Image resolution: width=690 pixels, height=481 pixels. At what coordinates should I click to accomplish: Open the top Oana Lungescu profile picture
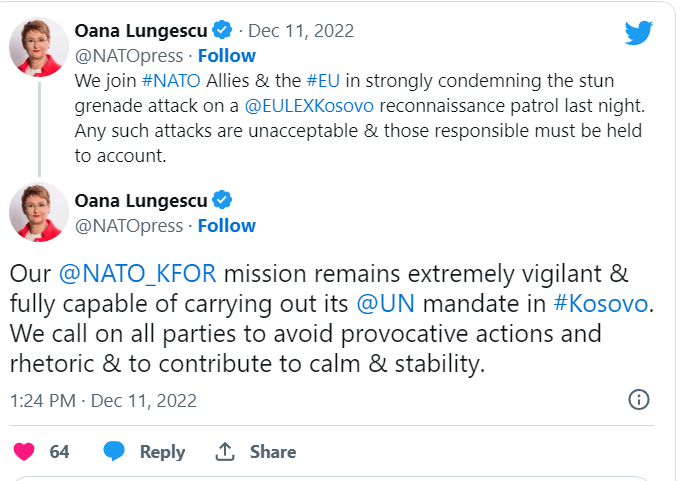coord(39,45)
